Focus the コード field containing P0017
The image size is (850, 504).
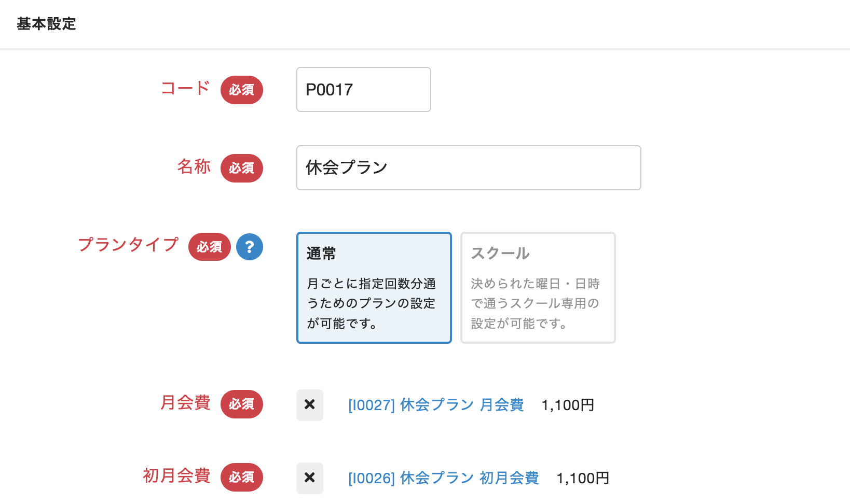coord(363,90)
